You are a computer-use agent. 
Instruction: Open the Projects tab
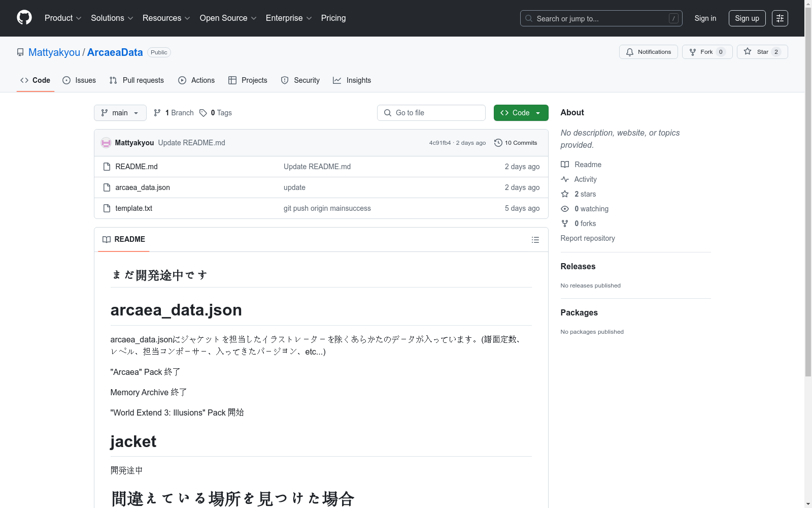248,80
